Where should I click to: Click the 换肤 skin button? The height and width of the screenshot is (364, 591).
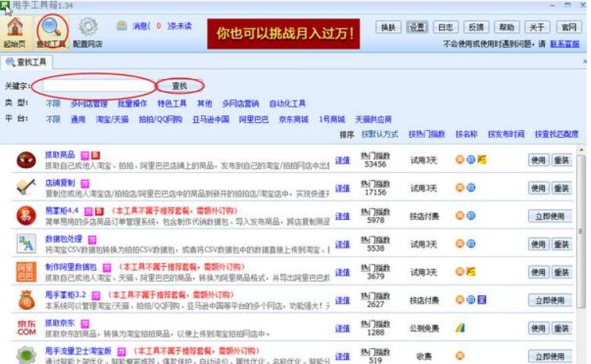coord(388,27)
